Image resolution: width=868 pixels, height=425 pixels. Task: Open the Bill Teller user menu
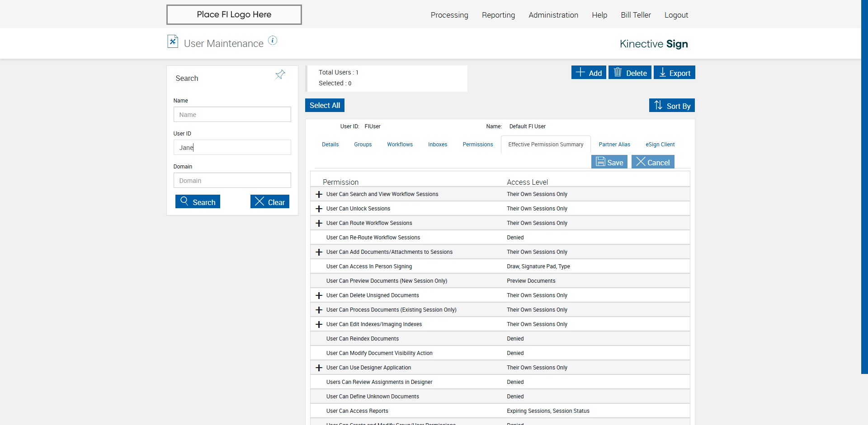click(x=636, y=15)
